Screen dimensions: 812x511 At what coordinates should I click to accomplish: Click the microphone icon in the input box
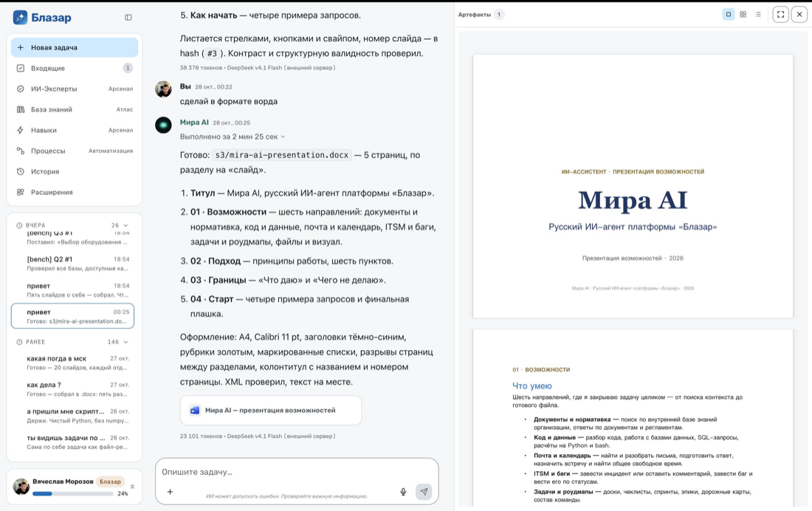403,492
